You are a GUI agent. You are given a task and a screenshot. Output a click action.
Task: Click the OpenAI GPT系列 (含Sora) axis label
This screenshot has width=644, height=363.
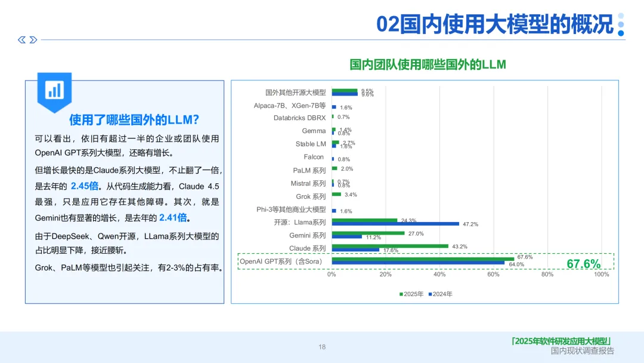click(281, 262)
